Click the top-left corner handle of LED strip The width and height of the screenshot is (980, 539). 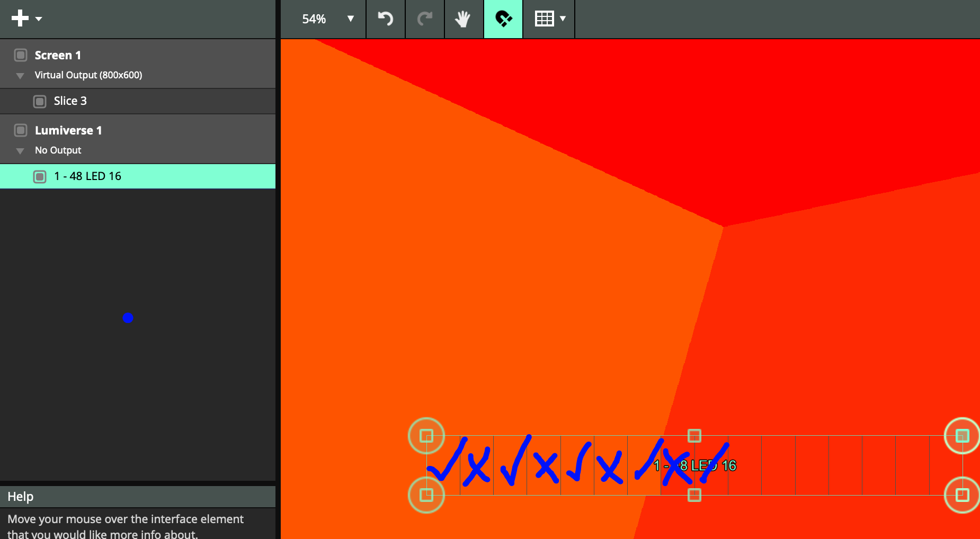(x=426, y=436)
